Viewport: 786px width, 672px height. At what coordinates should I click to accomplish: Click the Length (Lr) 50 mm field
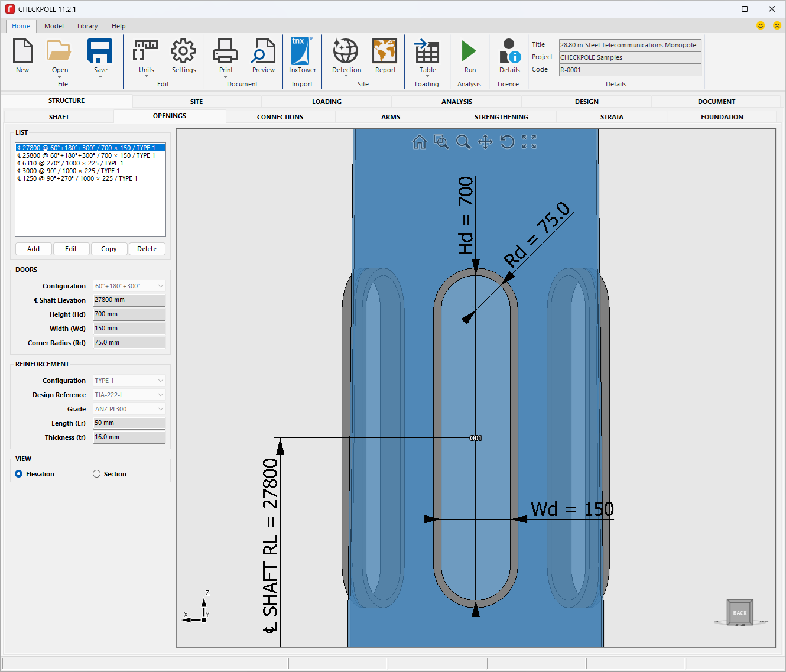[129, 423]
